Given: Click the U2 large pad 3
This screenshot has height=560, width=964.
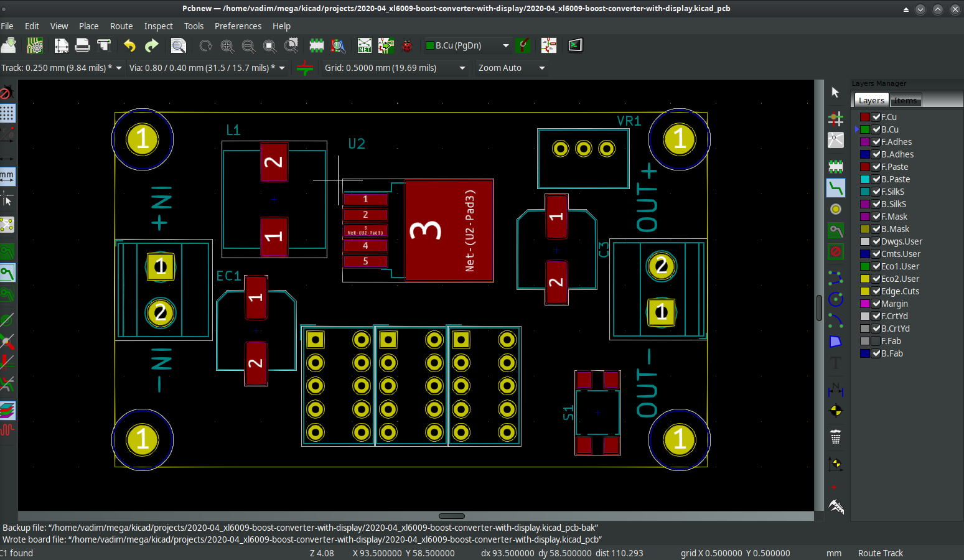Looking at the screenshot, I should pyautogui.click(x=449, y=230).
